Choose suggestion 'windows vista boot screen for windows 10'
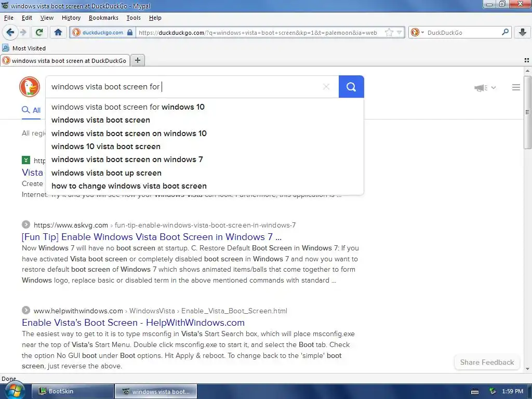The image size is (532, 399). tap(205, 107)
